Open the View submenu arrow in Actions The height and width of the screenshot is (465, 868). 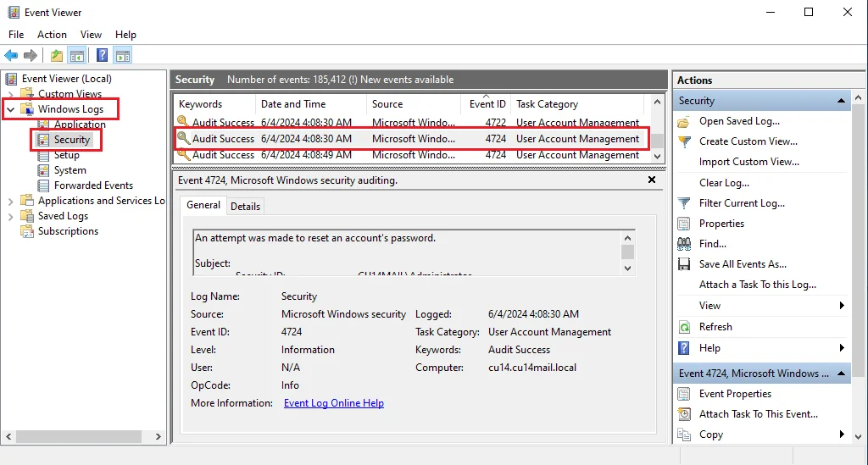click(842, 306)
